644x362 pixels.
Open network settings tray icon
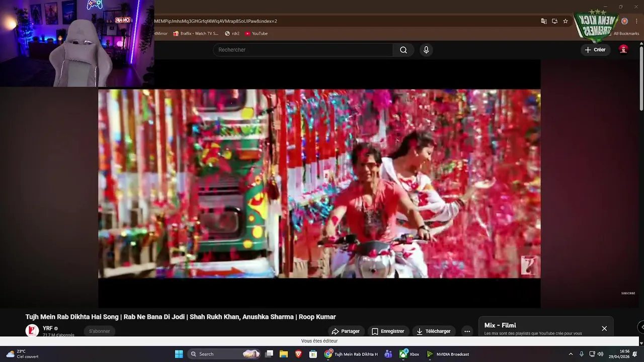coord(592,354)
